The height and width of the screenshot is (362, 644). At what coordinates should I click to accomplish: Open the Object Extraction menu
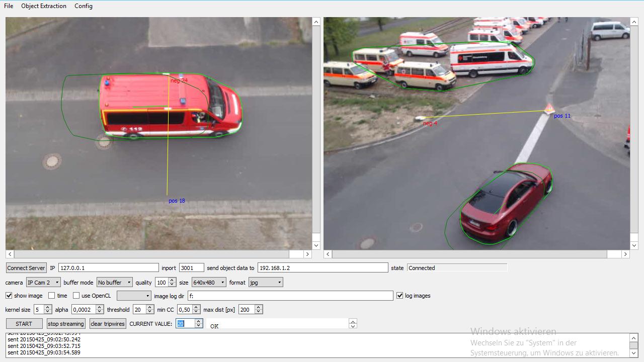click(44, 6)
